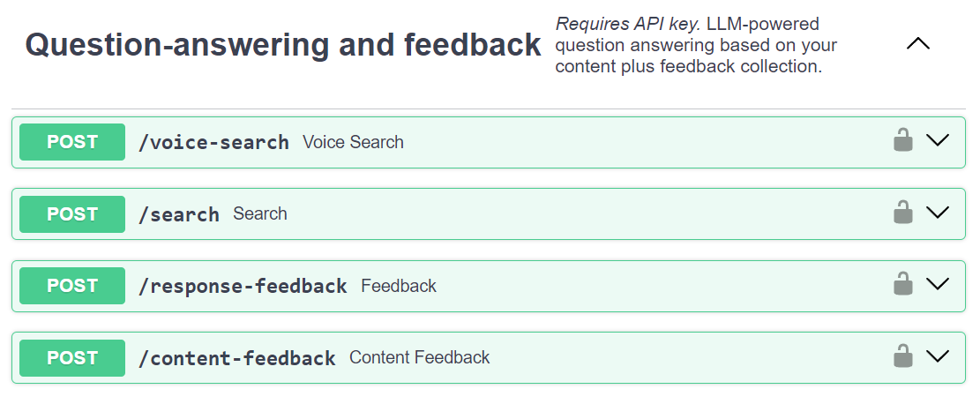
Task: Click the POST badge for /content-feedback
Action: [72, 358]
